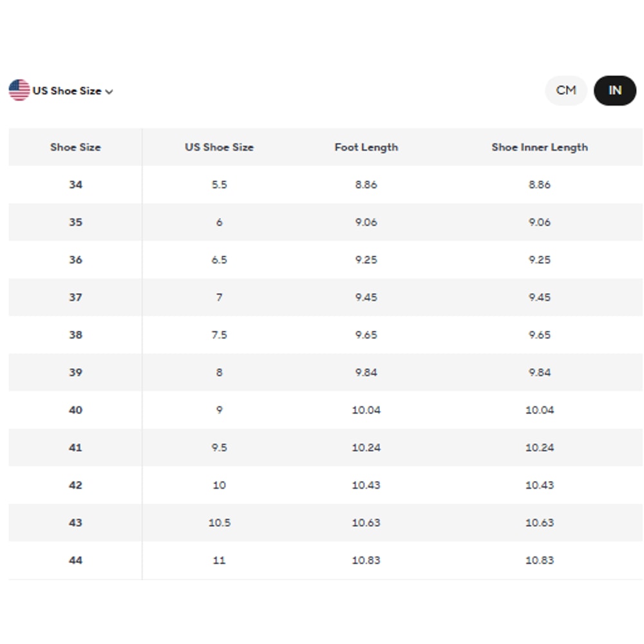Click shoe size 40 row label
Viewport: 644px width, 644px height.
[x=75, y=410]
